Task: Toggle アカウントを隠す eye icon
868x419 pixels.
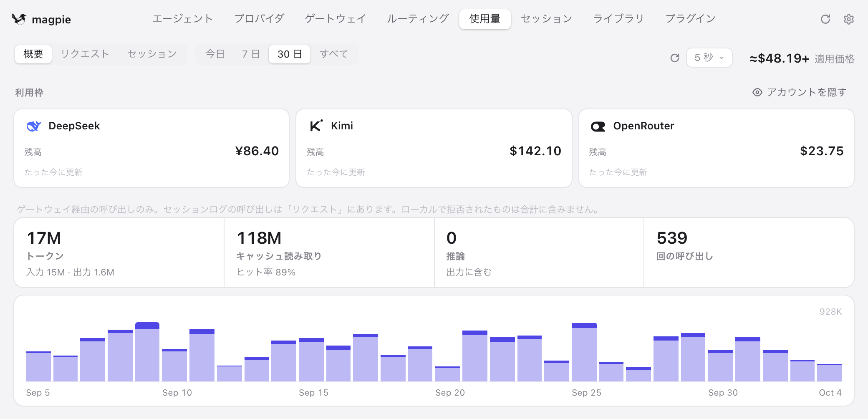Action: tap(757, 92)
